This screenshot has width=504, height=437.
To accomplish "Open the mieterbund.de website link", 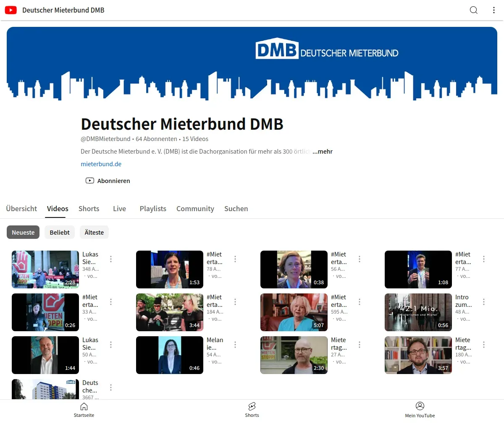I will click(x=101, y=164).
